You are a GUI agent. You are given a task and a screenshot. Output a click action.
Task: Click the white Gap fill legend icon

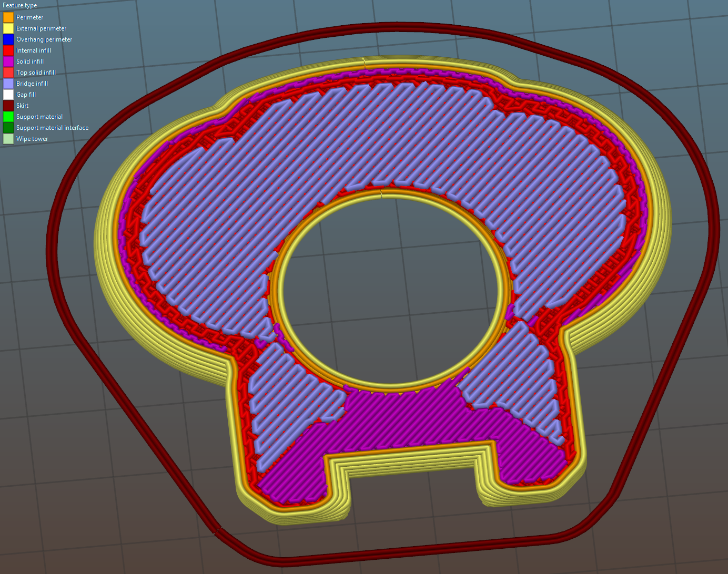pyautogui.click(x=8, y=94)
